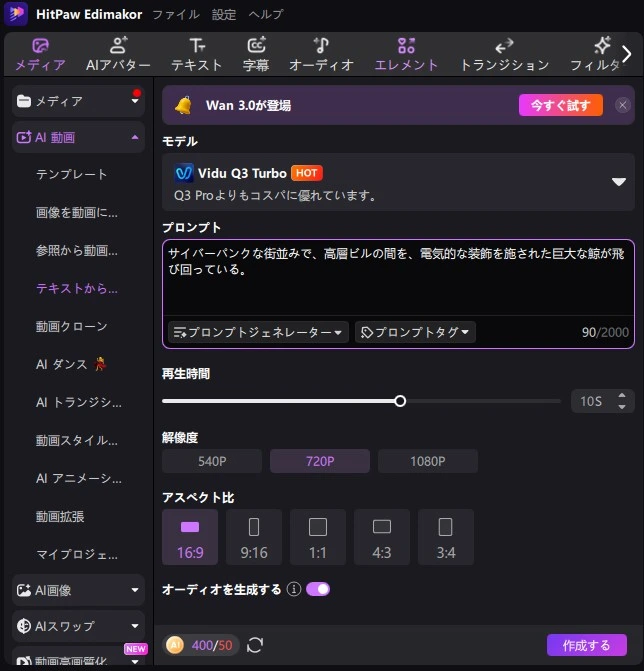
Task: Expand the AIスワップ sidebar section
Action: (135, 626)
